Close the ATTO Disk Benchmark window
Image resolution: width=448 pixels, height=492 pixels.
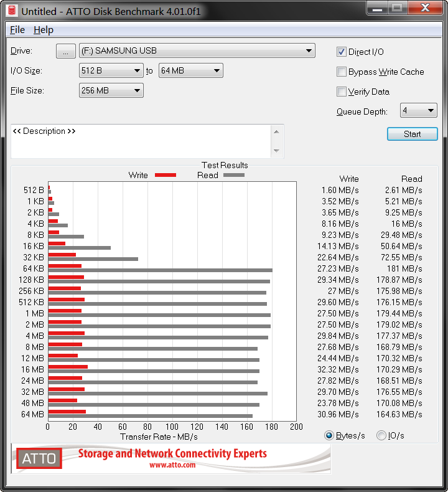pyautogui.click(x=425, y=7)
